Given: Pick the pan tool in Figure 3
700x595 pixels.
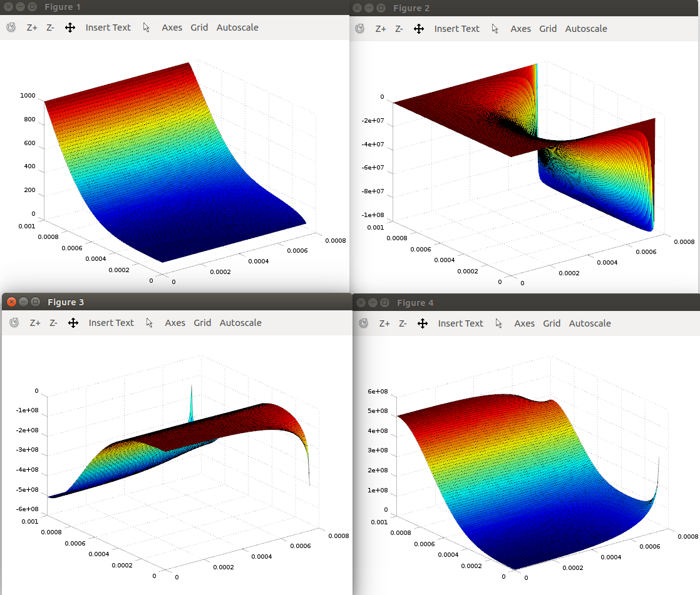Looking at the screenshot, I should tap(73, 323).
